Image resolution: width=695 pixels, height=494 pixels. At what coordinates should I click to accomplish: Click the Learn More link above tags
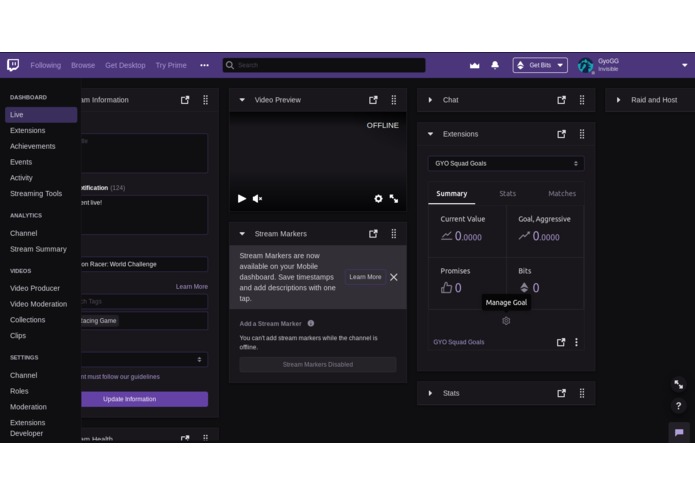coord(191,287)
